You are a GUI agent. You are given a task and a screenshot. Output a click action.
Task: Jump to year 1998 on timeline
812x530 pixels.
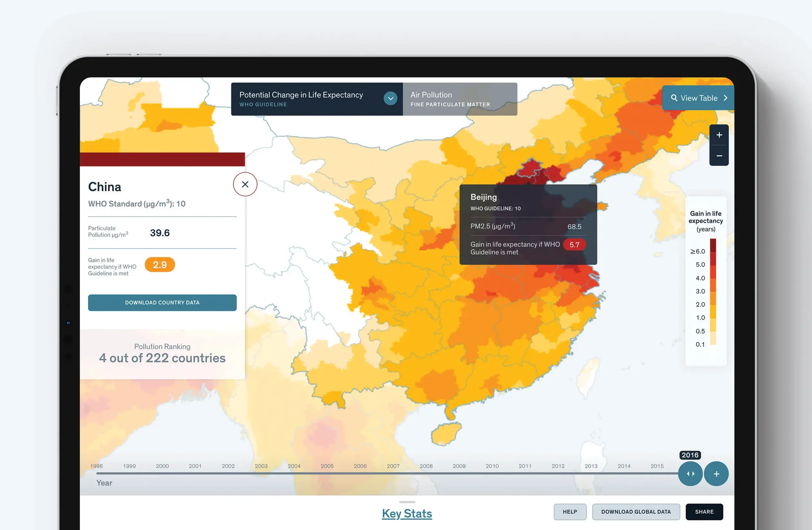click(x=96, y=466)
